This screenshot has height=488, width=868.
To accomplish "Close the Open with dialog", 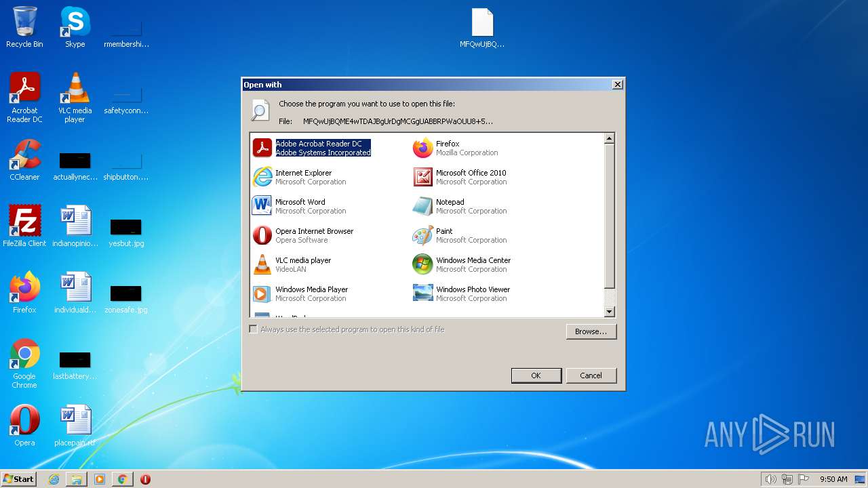I will click(x=617, y=85).
